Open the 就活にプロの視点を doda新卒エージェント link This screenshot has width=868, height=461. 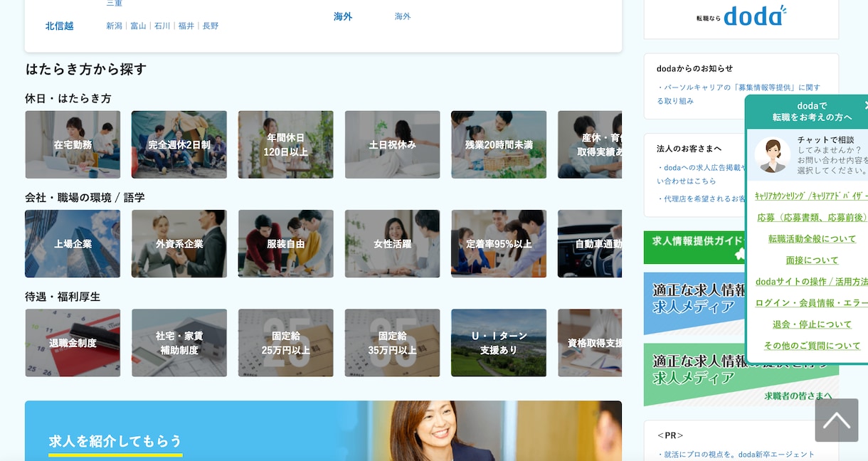coord(736,454)
